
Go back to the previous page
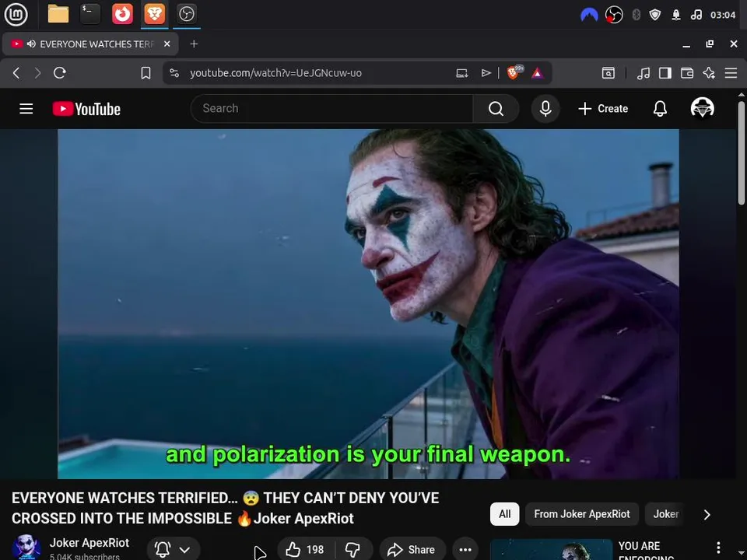16,73
